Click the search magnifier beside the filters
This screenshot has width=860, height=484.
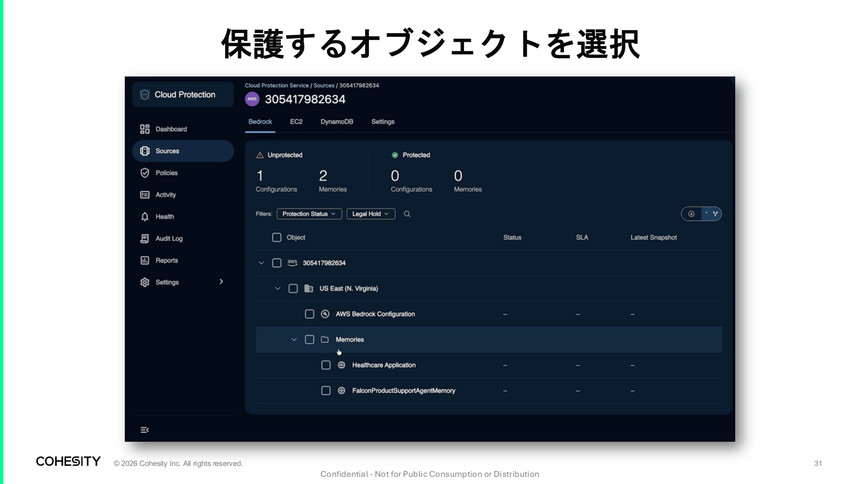coord(407,214)
